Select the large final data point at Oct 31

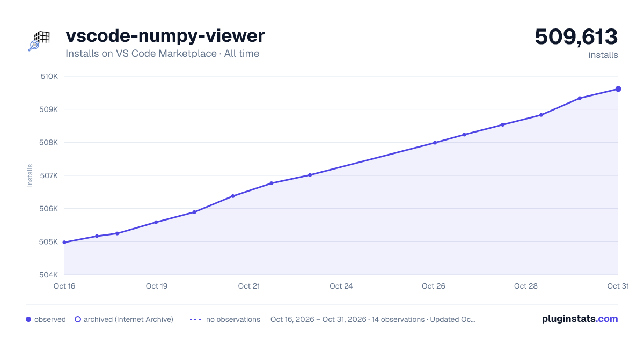pos(618,89)
